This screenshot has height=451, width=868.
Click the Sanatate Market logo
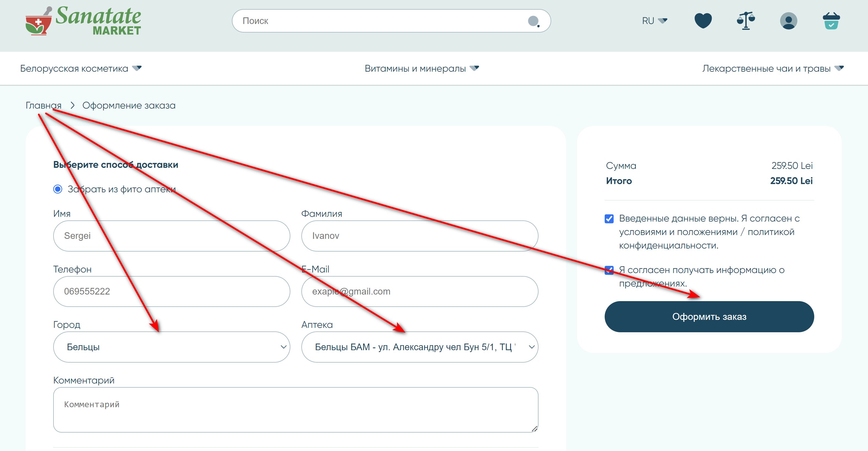pyautogui.click(x=83, y=21)
